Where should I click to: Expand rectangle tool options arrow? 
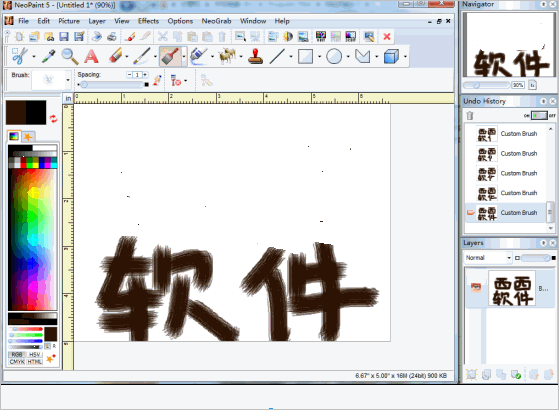(x=319, y=56)
